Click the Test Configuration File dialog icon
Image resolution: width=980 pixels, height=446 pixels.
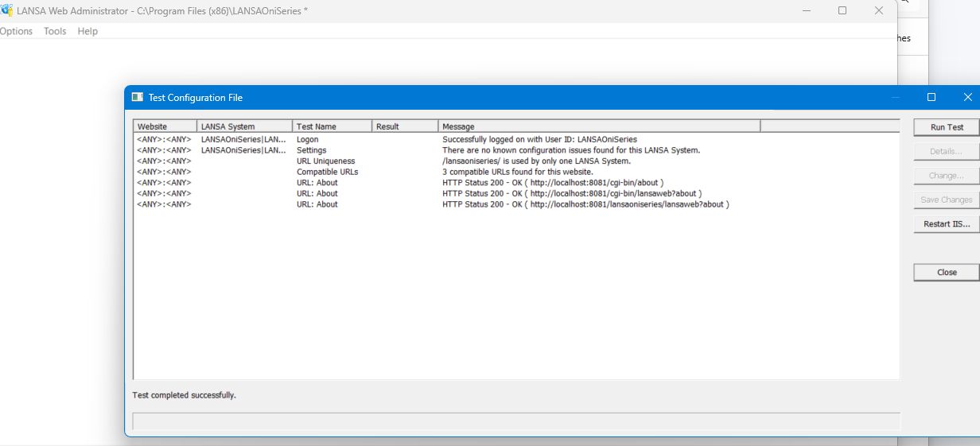click(137, 98)
